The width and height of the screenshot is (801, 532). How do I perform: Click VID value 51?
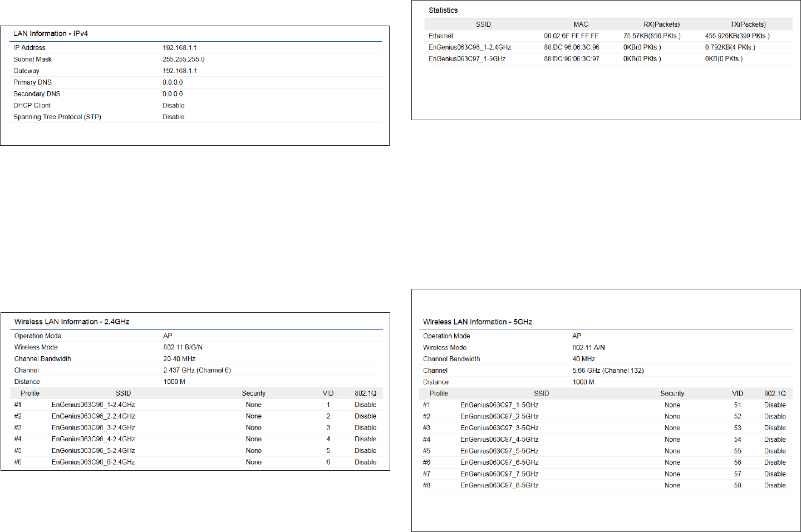coord(738,405)
